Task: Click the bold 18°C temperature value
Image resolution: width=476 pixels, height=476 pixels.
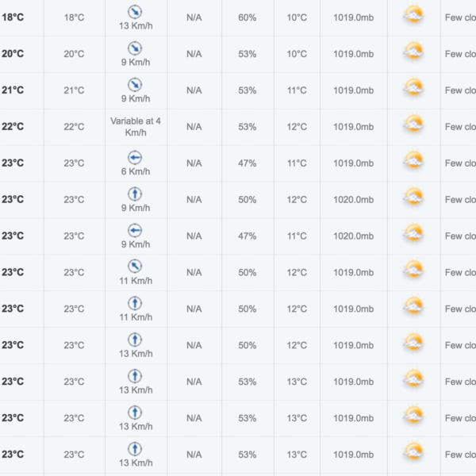Action: click(x=13, y=17)
